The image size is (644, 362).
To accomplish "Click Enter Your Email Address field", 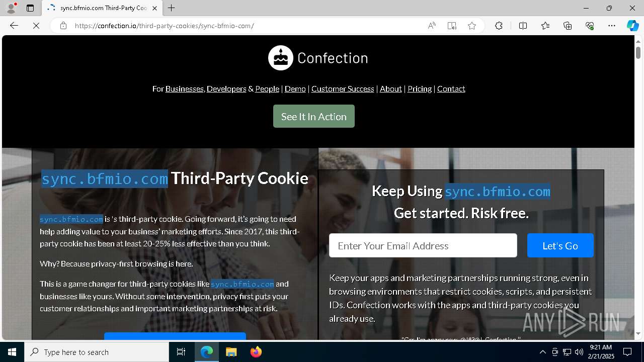I will 423,245.
